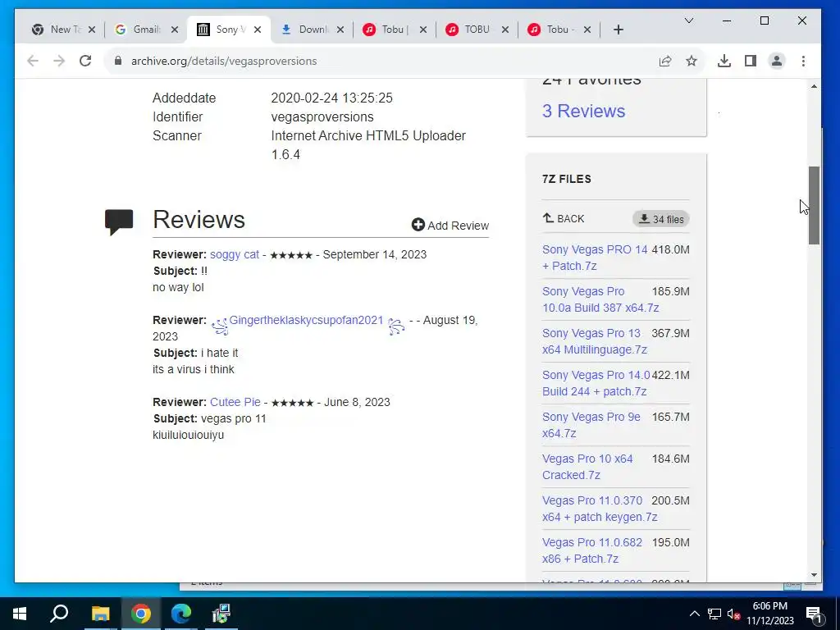This screenshot has height=630, width=840.
Task: Open Chrome three-dot menu
Action: click(x=803, y=61)
